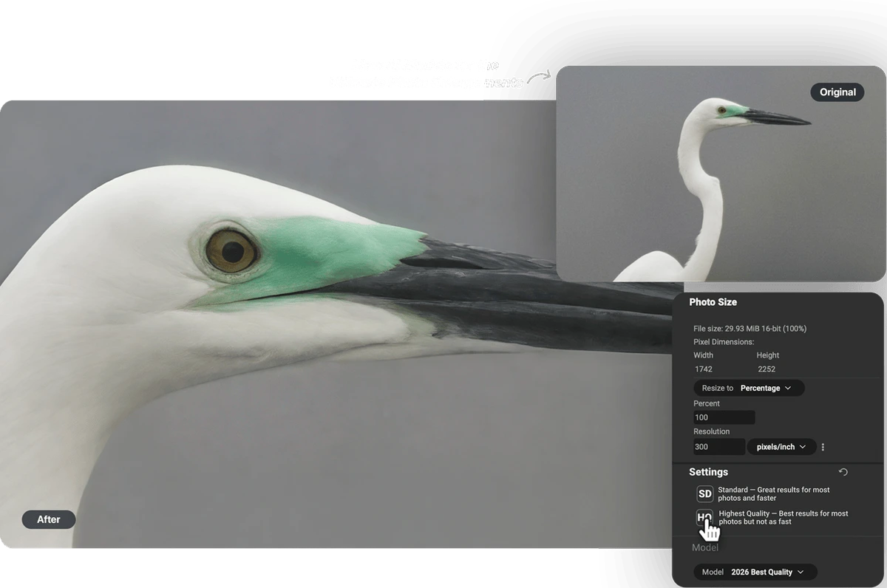The image size is (887, 588).
Task: Select the HQ Highest Quality icon
Action: point(704,518)
